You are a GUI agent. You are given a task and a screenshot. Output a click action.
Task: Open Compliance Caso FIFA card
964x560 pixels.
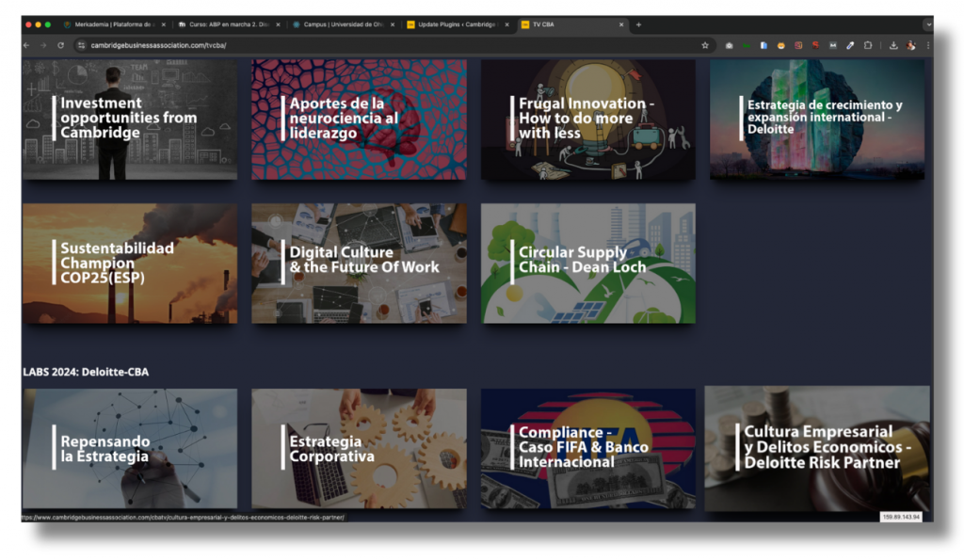(588, 448)
